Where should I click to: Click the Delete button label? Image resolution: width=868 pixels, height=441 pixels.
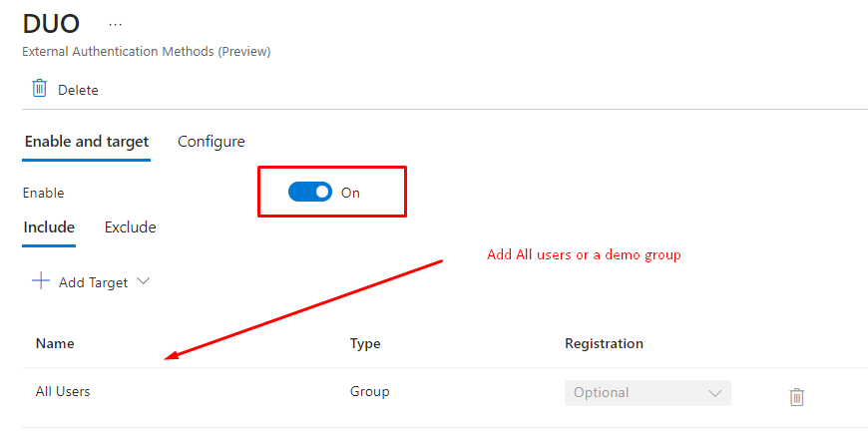pos(78,90)
